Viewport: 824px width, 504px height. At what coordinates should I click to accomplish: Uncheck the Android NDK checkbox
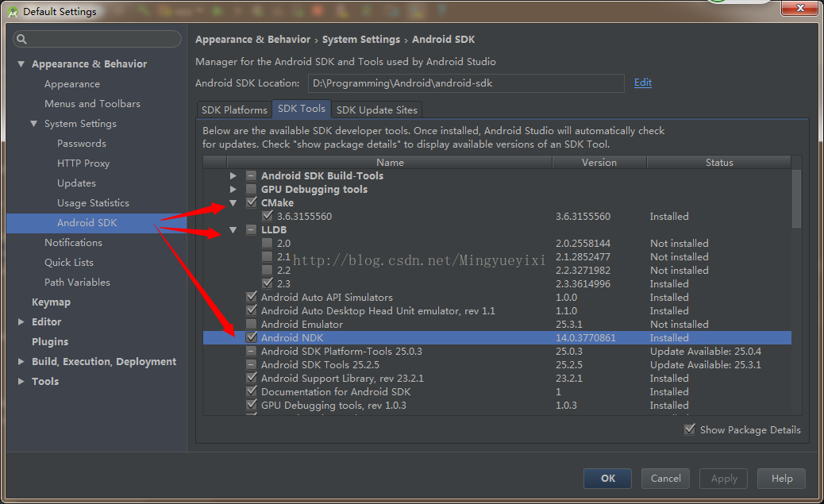pyautogui.click(x=251, y=337)
